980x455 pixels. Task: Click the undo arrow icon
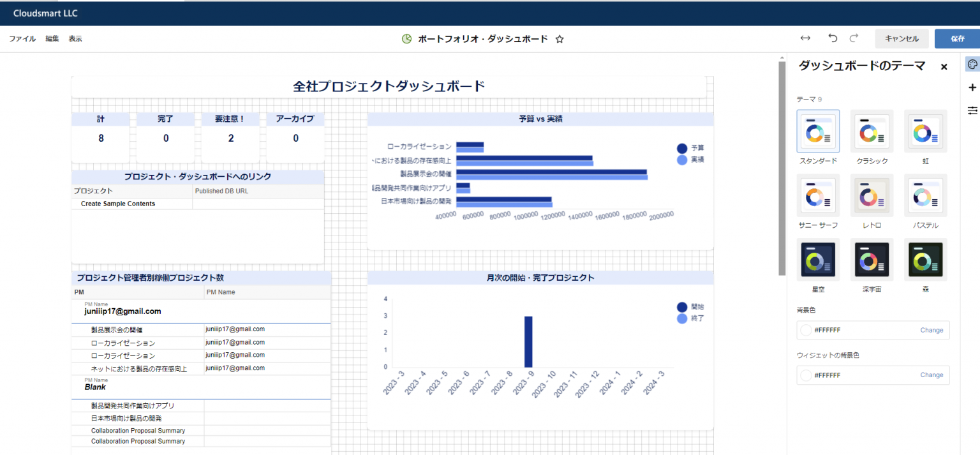[833, 38]
